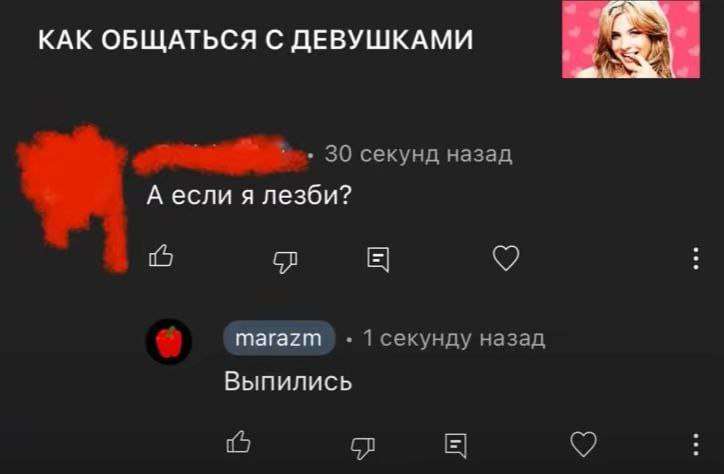Like the reply "Выпились"
This screenshot has height=474, width=724.
pyautogui.click(x=239, y=442)
